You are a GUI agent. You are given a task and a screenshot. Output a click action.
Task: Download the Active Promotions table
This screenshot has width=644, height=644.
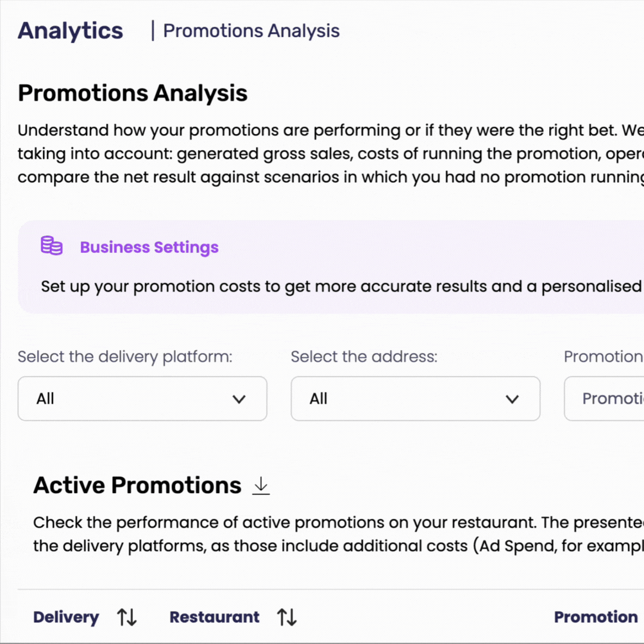pos(261,485)
